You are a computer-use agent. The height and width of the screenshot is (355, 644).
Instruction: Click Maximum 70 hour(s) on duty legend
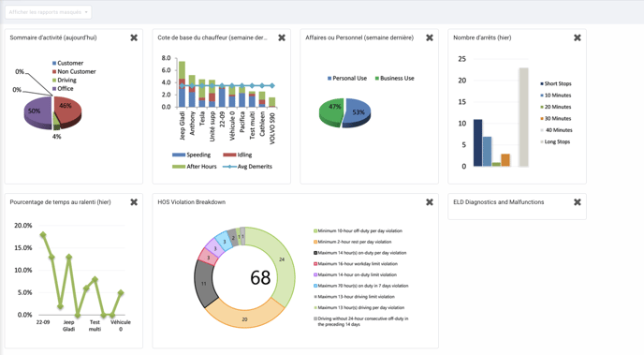point(361,286)
